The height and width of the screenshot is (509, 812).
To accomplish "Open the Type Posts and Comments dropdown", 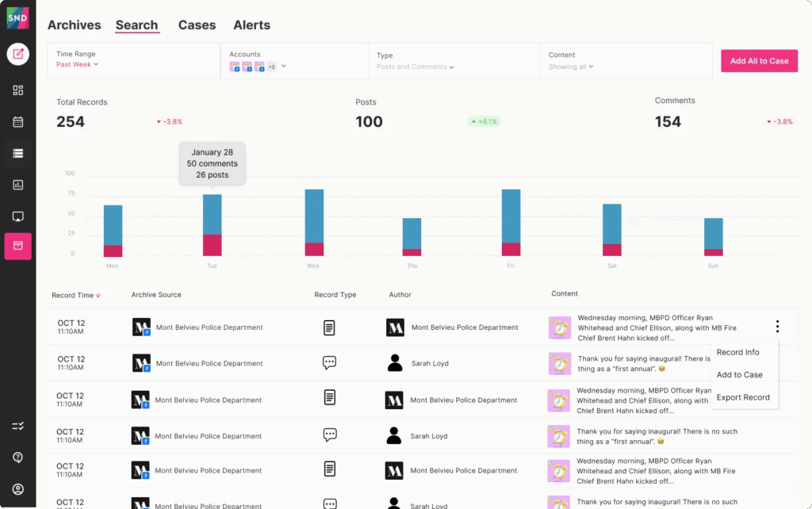I will 416,67.
